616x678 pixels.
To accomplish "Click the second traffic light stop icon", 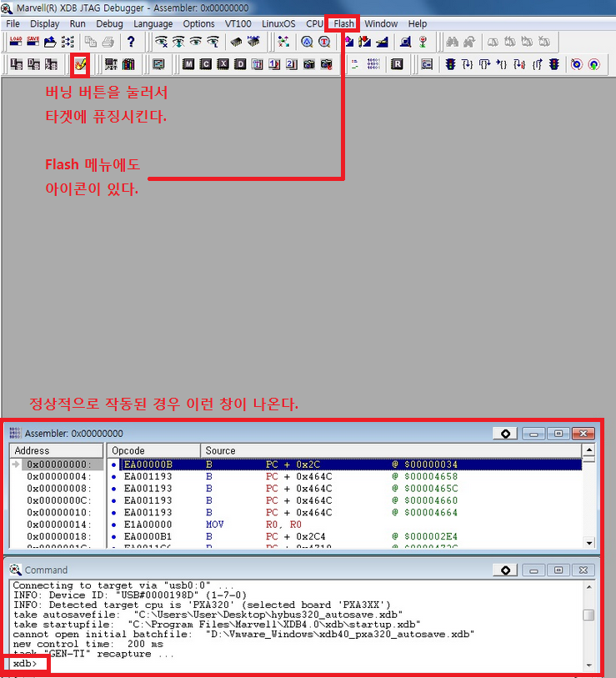I will point(554,64).
